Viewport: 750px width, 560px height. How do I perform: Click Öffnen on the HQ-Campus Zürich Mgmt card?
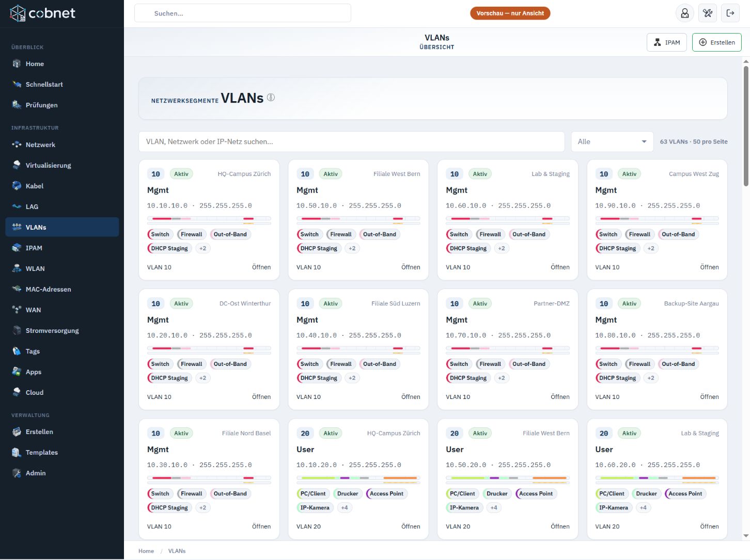(261, 267)
